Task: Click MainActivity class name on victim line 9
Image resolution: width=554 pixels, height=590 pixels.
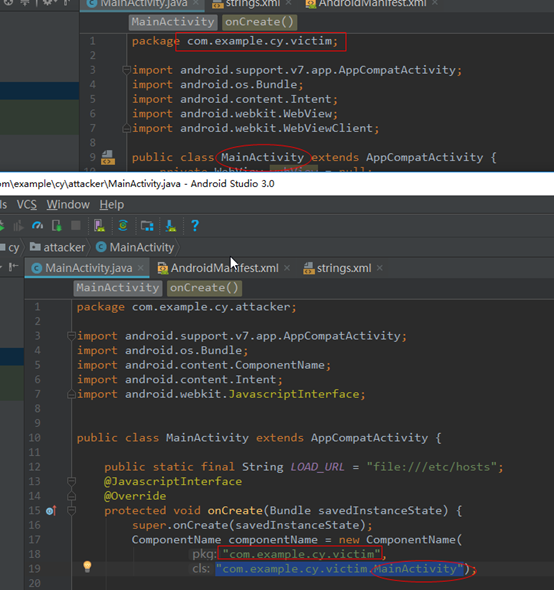Action: tap(262, 158)
